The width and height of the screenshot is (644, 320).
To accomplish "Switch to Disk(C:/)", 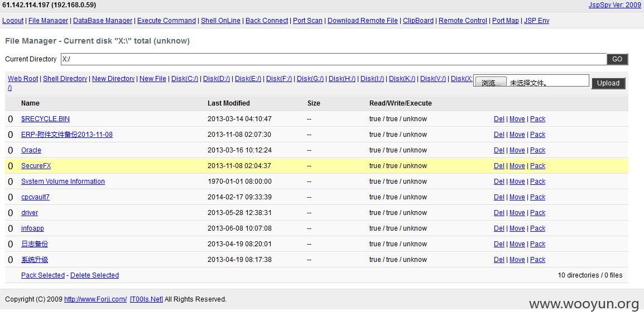I will 185,78.
